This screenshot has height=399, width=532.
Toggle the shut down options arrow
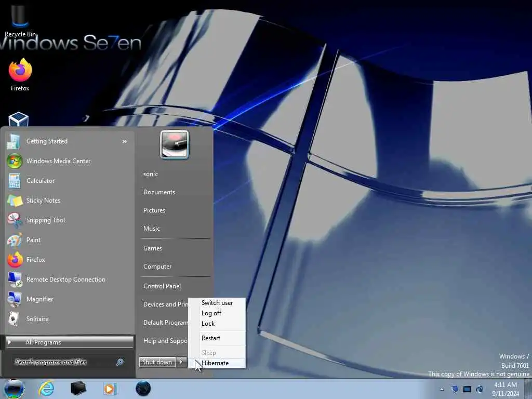tap(181, 362)
